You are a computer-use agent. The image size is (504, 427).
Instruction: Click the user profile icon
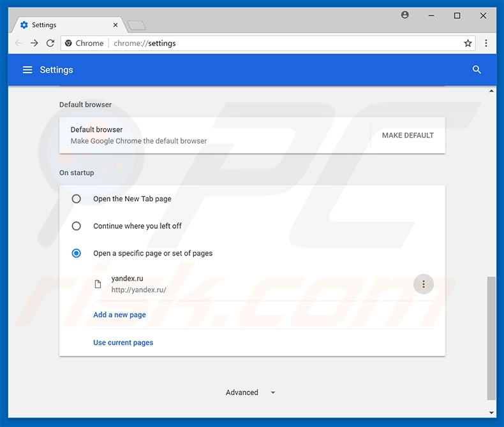pos(404,15)
